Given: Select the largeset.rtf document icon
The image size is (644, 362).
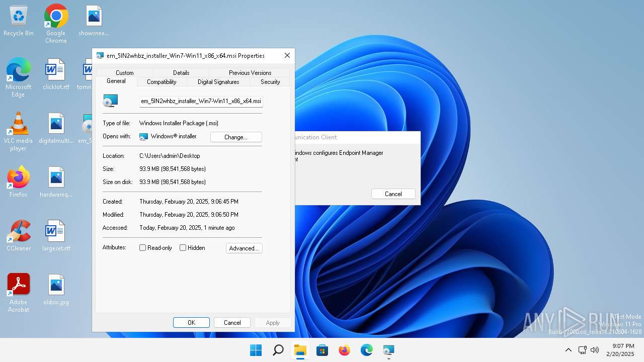Looking at the screenshot, I should pos(56,236).
